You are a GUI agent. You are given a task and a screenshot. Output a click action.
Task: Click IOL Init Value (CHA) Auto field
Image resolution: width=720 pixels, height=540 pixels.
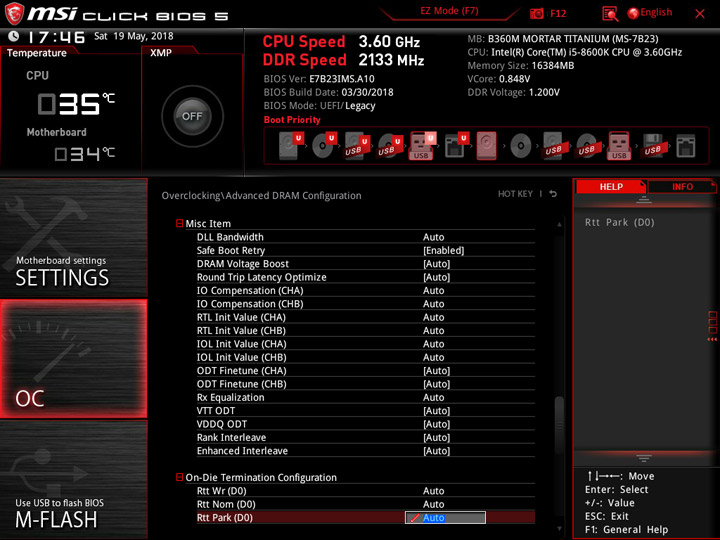click(433, 344)
